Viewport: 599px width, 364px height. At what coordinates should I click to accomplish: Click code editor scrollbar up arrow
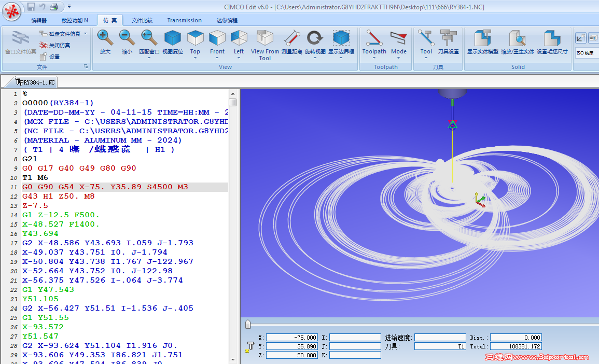coord(233,93)
